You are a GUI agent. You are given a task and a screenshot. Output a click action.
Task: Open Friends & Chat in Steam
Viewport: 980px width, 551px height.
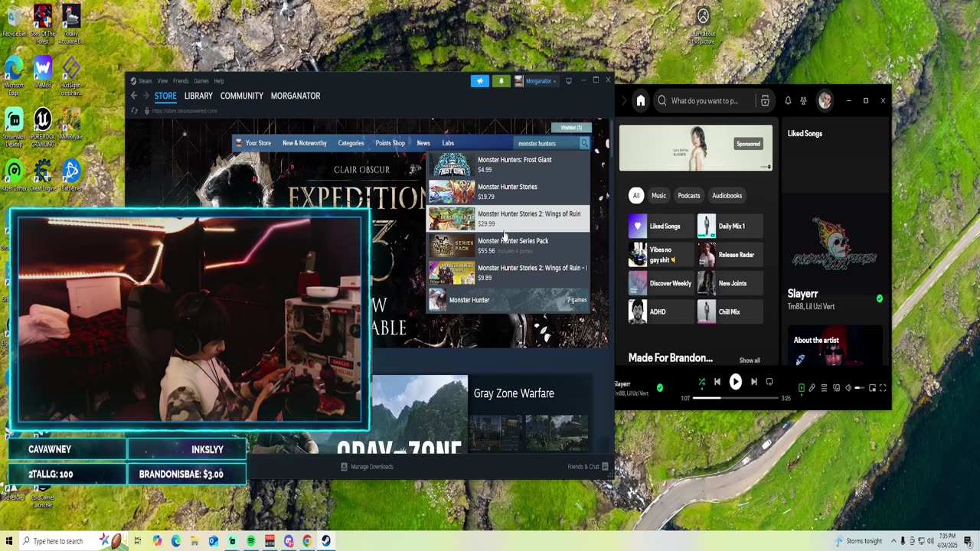tap(588, 467)
